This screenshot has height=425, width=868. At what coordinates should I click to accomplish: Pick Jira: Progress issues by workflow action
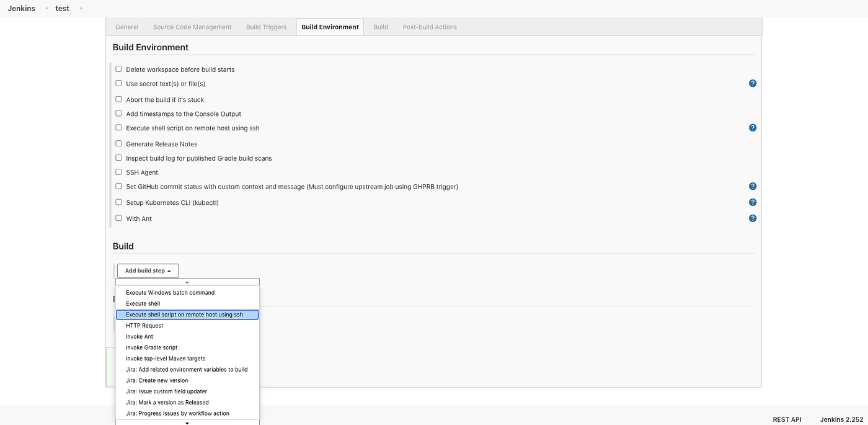187,413
